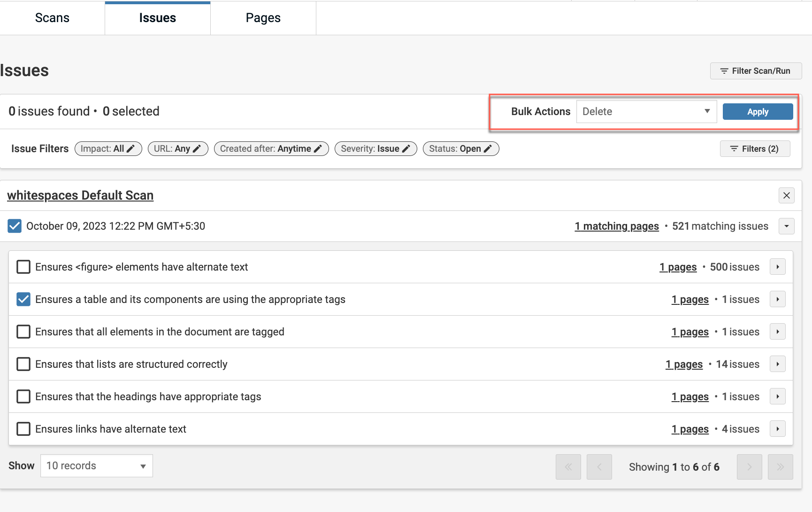Viewport: 812px width, 512px height.
Task: Check the figure elements alternate text checkbox
Action: click(23, 267)
